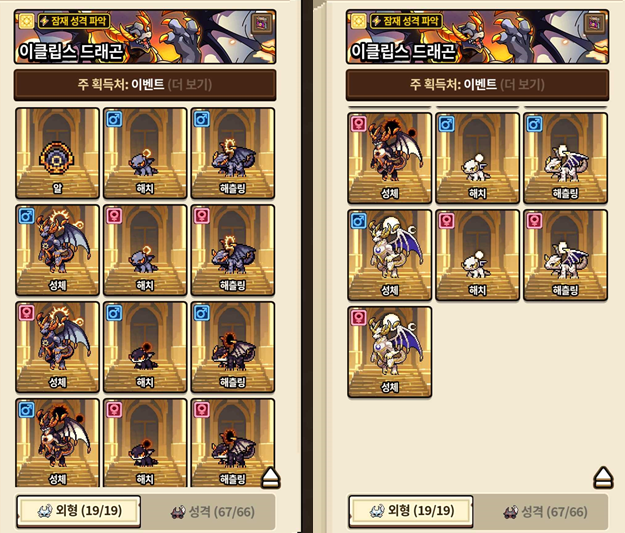This screenshot has width=625, height=533.
Task: Click the right panel scroll-to-top arrow
Action: point(603,478)
